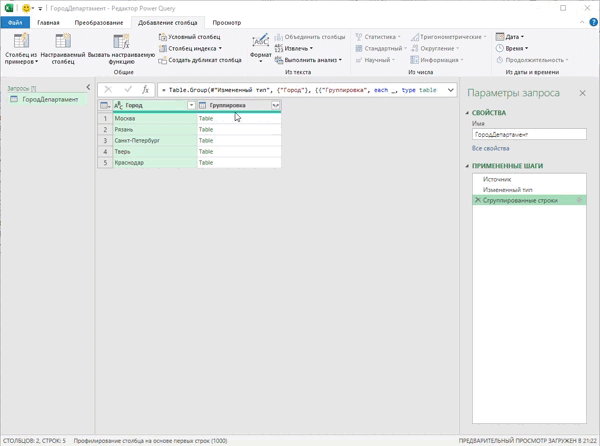Open the Scientific (Научный) menu
This screenshot has height=446, width=600.
tap(375, 60)
